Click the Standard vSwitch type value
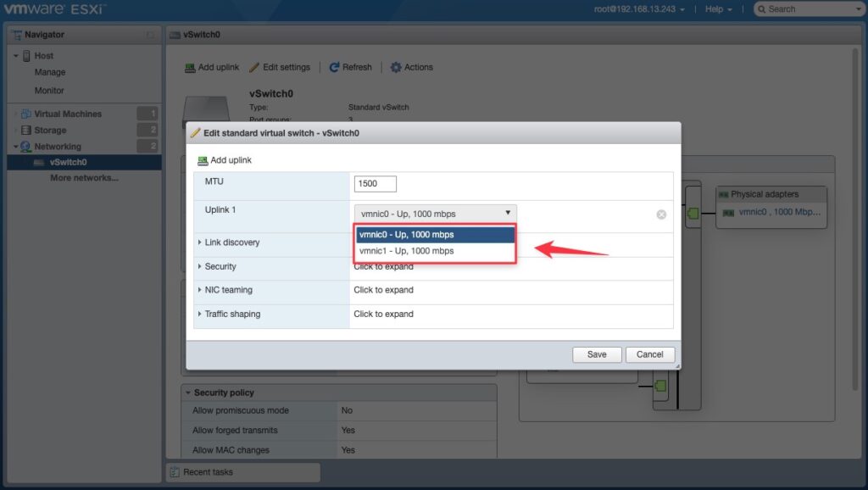The image size is (868, 490). 379,108
